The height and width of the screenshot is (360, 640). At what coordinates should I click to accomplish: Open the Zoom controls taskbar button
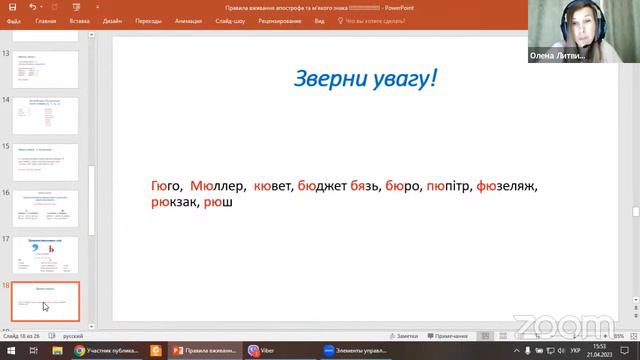[x=355, y=351]
